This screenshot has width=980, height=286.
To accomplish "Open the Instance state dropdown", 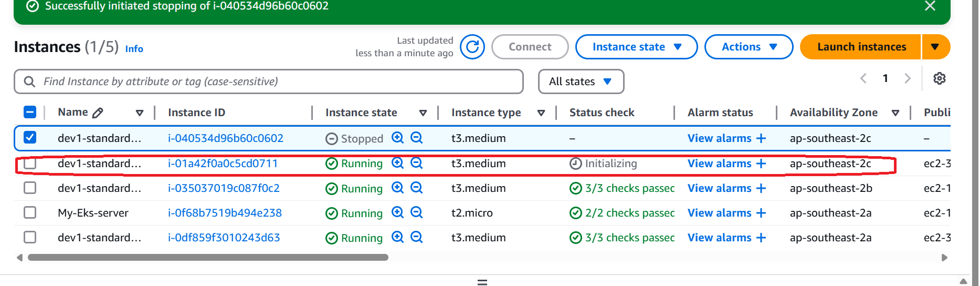I will tap(636, 47).
